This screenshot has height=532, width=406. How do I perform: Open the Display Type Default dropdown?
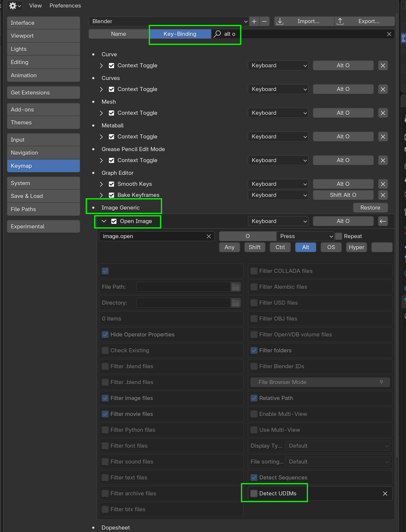(338, 446)
